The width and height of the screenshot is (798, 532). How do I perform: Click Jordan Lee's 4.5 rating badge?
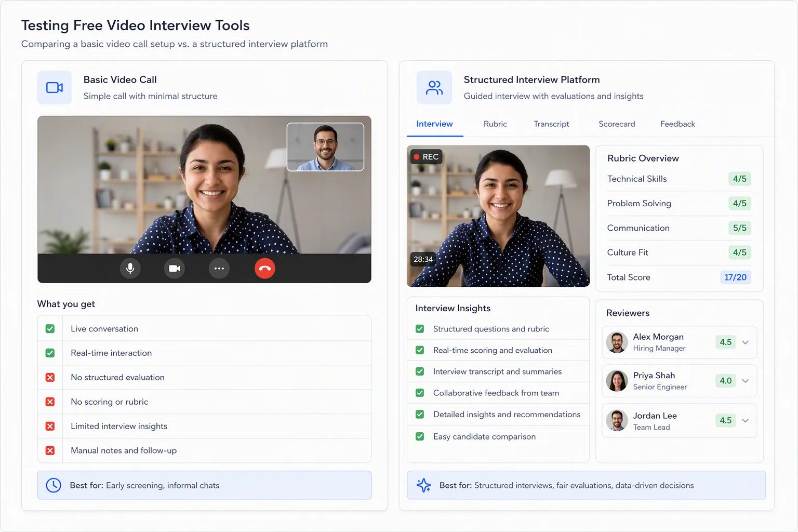pyautogui.click(x=726, y=420)
